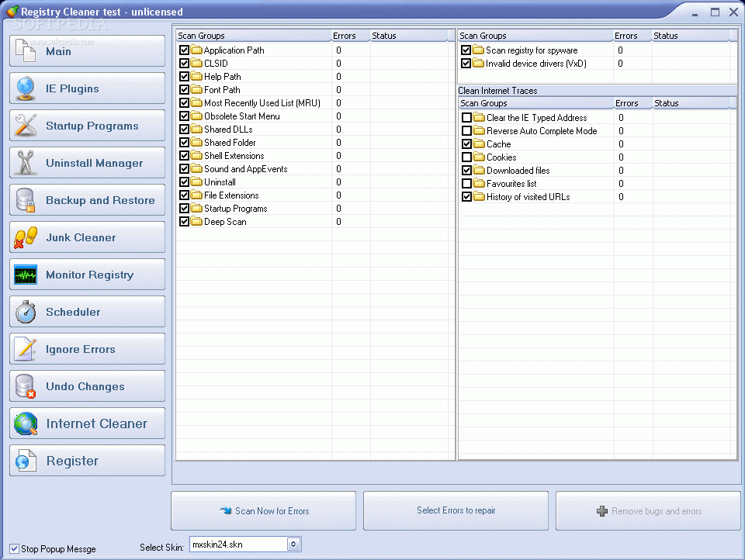This screenshot has width=745, height=560.
Task: Click Select Errors to repair button
Action: [x=456, y=510]
